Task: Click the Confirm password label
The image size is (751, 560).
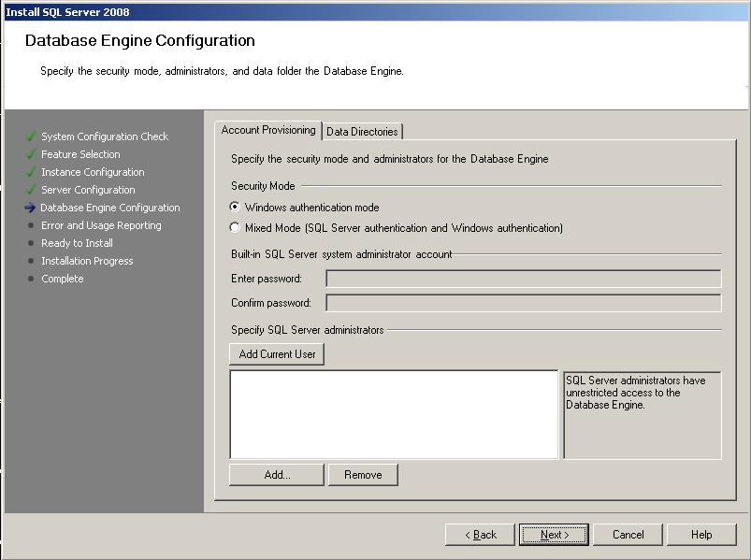Action: (271, 303)
